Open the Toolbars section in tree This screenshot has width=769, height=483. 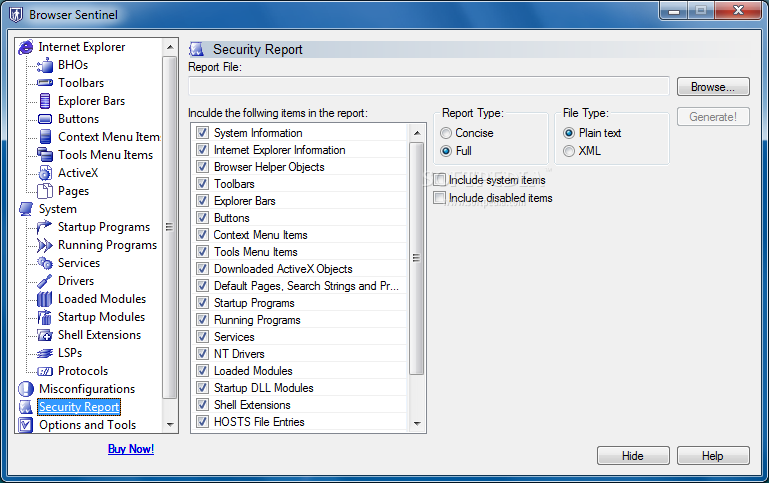click(81, 83)
